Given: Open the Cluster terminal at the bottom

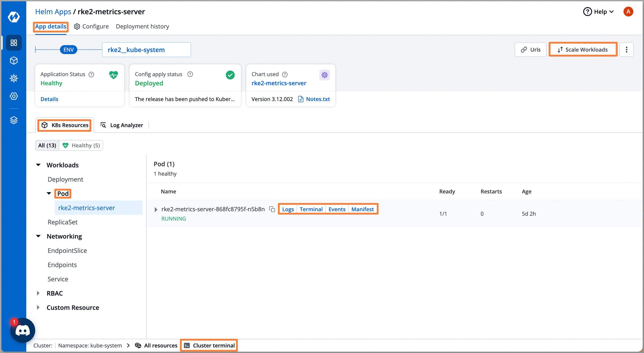Looking at the screenshot, I should [209, 345].
